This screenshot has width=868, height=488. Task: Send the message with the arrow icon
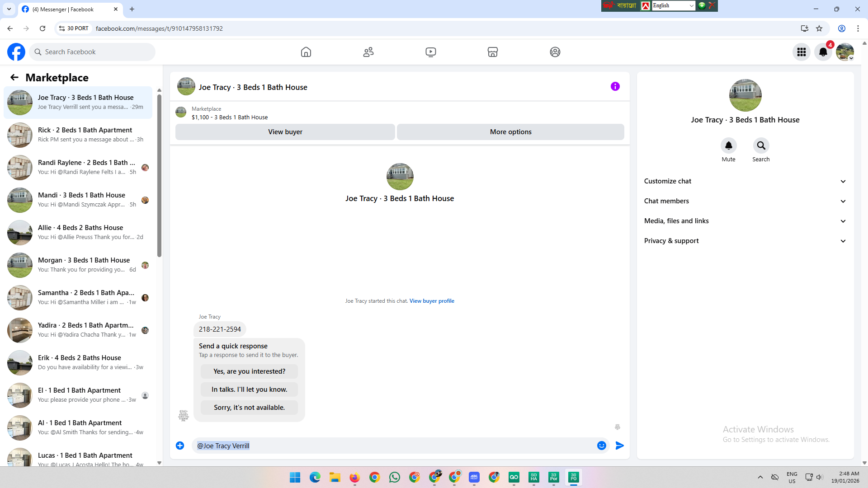pyautogui.click(x=620, y=446)
